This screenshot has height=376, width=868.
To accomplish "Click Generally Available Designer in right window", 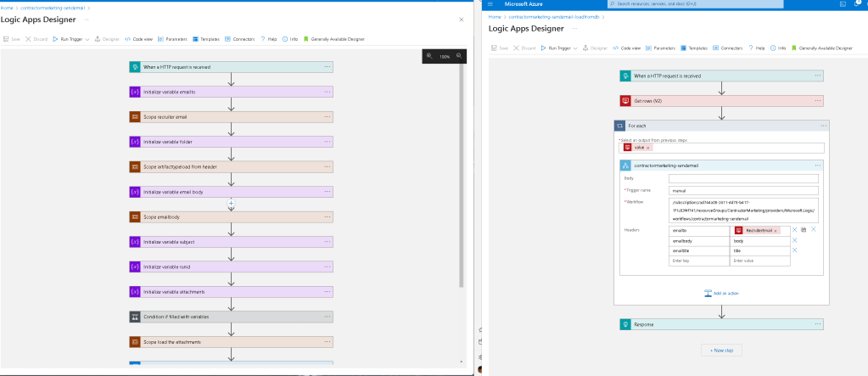I will point(822,48).
